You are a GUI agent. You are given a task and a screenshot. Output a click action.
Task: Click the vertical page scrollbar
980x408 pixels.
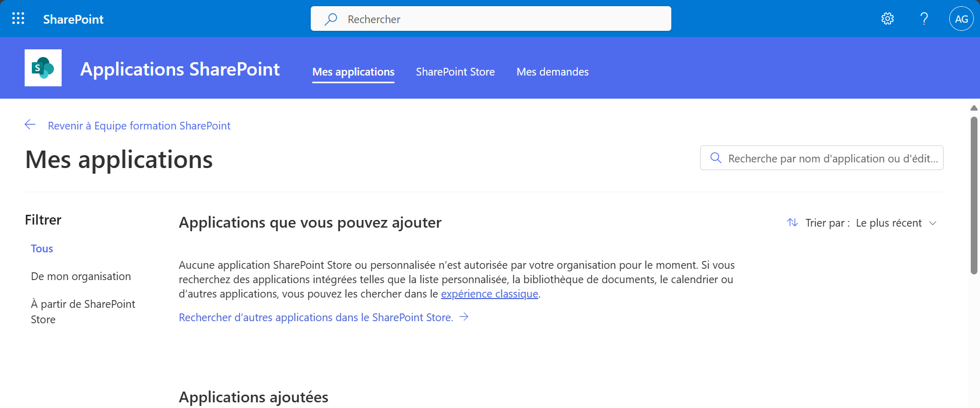click(x=973, y=195)
